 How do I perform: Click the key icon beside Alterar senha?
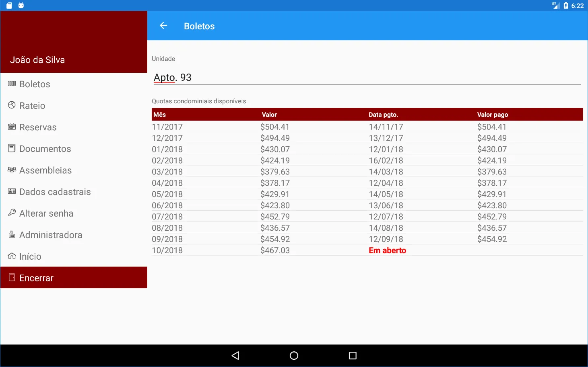[12, 213]
